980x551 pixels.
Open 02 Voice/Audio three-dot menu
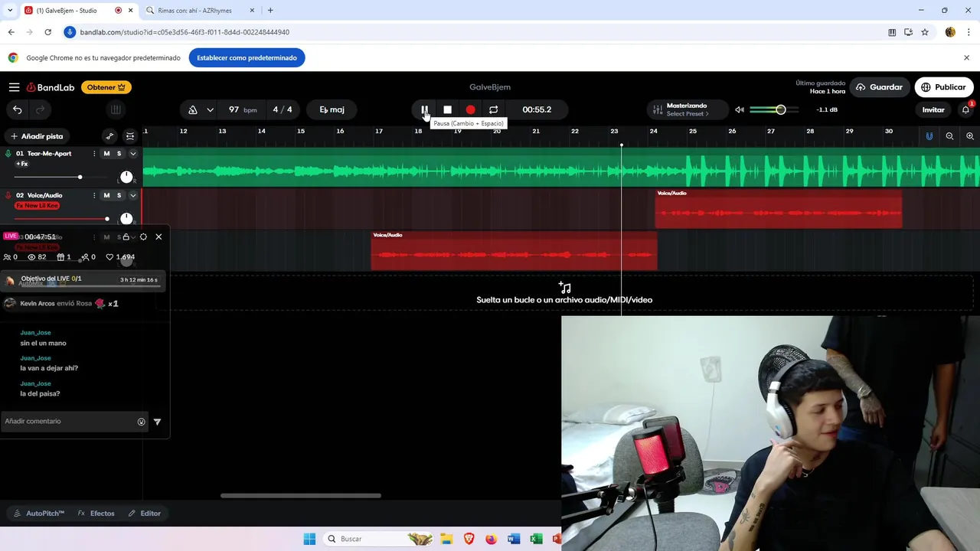point(94,195)
